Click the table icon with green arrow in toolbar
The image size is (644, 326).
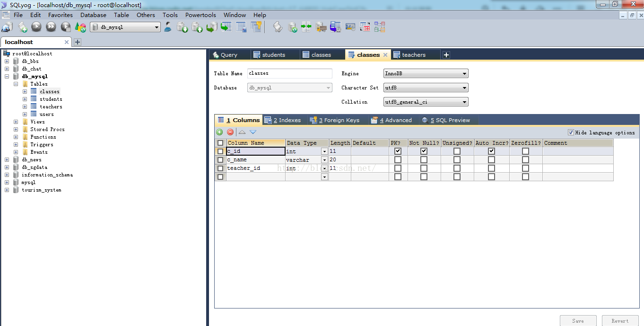click(x=226, y=27)
